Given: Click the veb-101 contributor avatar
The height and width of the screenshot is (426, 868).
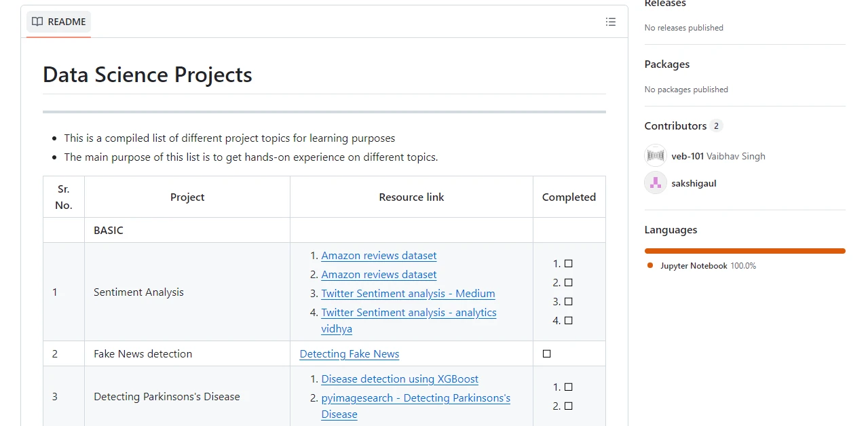Looking at the screenshot, I should 655,156.
